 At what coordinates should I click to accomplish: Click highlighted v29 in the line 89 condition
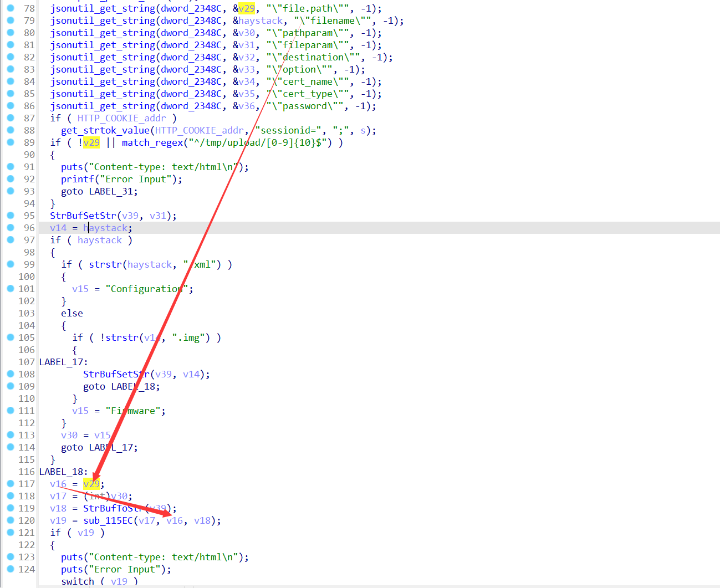(x=91, y=143)
